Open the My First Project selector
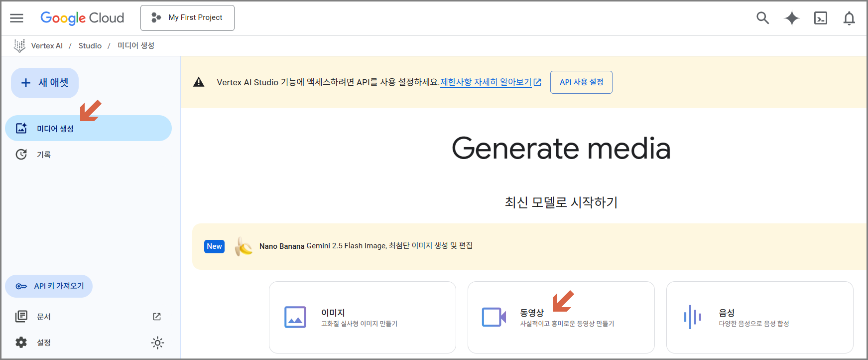The width and height of the screenshot is (868, 360). pos(187,18)
